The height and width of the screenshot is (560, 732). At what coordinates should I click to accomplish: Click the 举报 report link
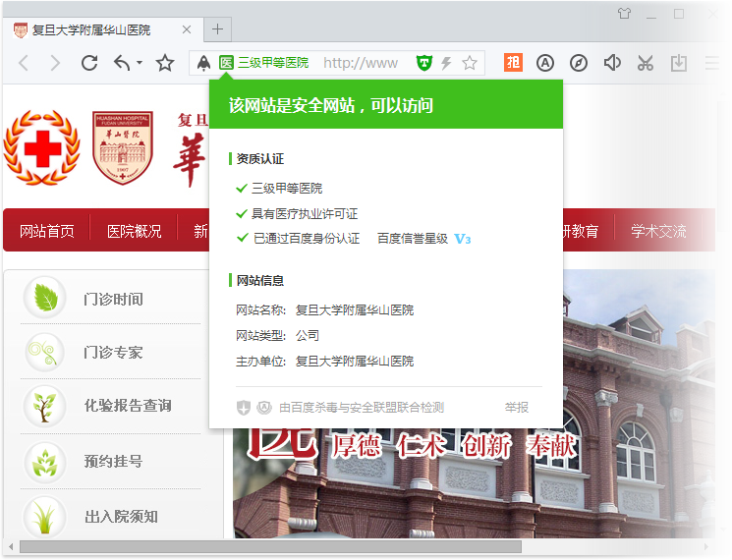[x=516, y=407]
